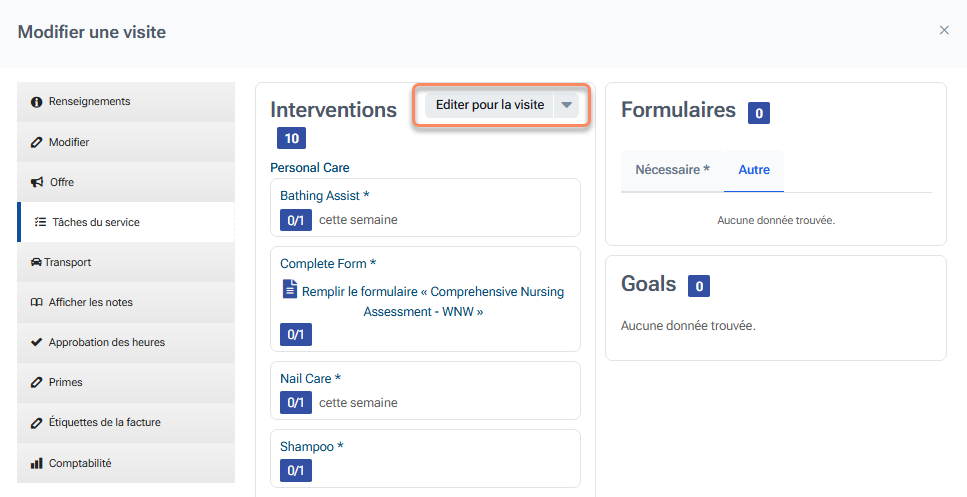This screenshot has width=967, height=497.
Task: Click the car icon next to Transport
Action: 36,263
